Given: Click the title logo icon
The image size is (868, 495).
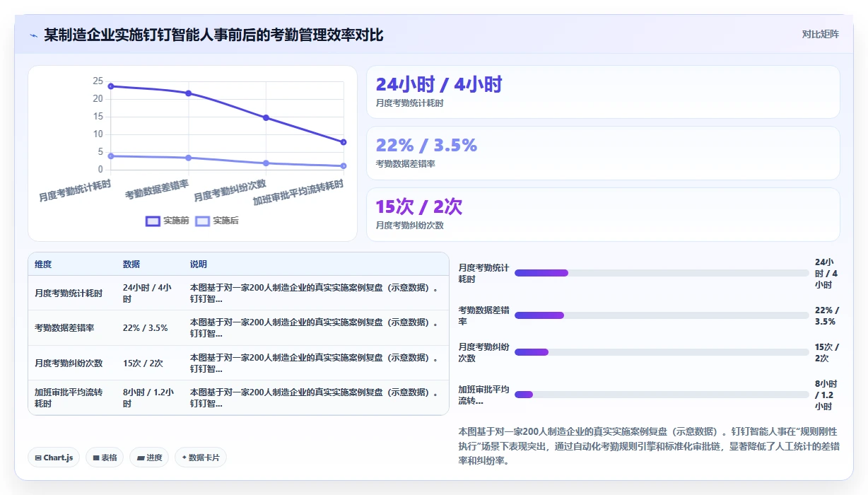Looking at the screenshot, I should click(x=33, y=35).
